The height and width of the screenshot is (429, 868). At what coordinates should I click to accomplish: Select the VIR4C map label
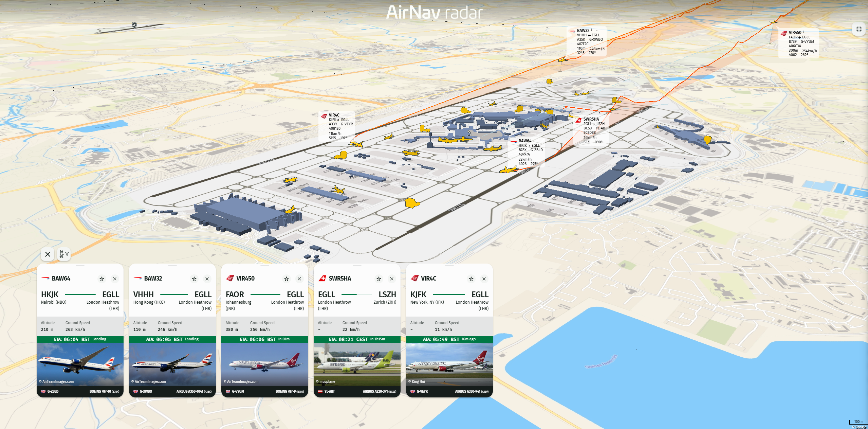[337, 126]
